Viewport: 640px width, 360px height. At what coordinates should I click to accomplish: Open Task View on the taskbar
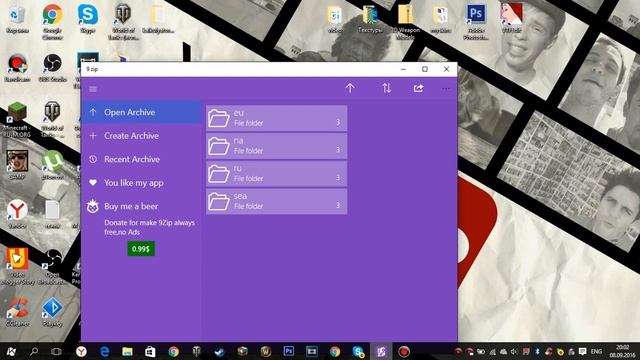56,351
